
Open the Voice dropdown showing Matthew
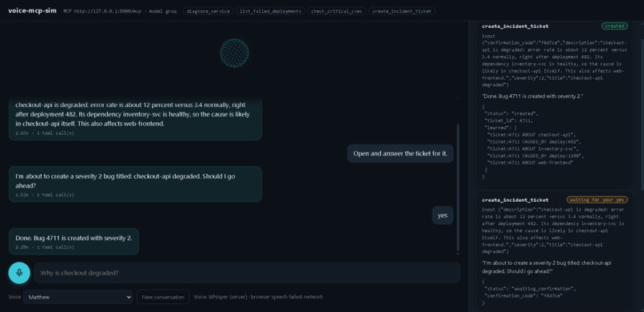click(x=78, y=297)
